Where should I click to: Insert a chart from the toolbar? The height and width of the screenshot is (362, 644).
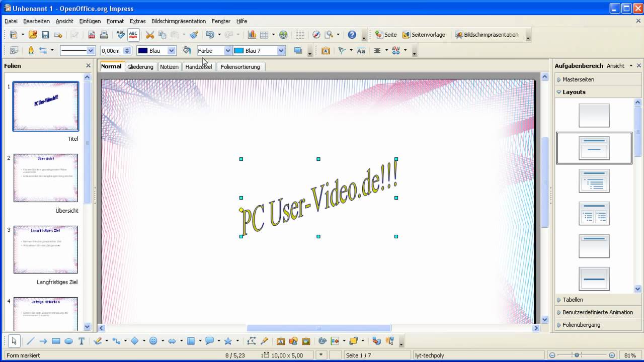252,35
